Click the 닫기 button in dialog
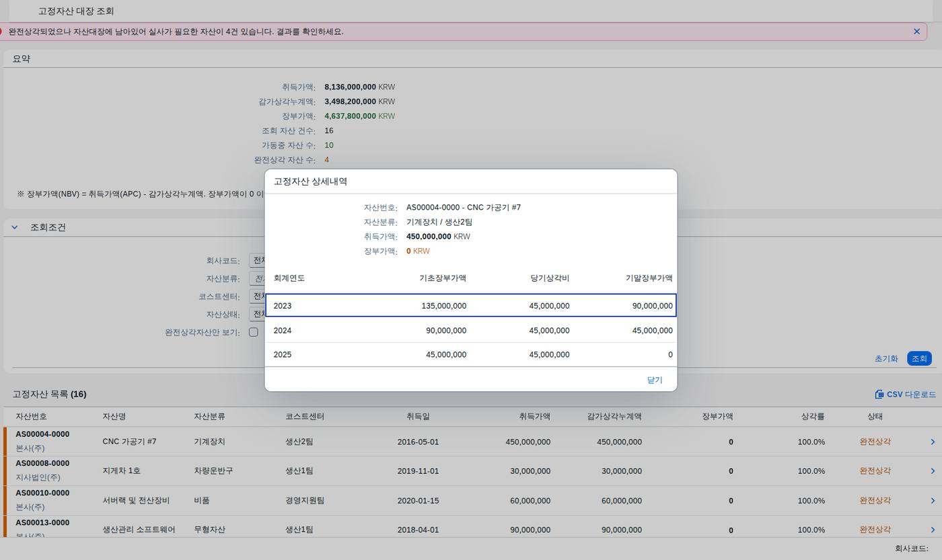 [x=655, y=380]
